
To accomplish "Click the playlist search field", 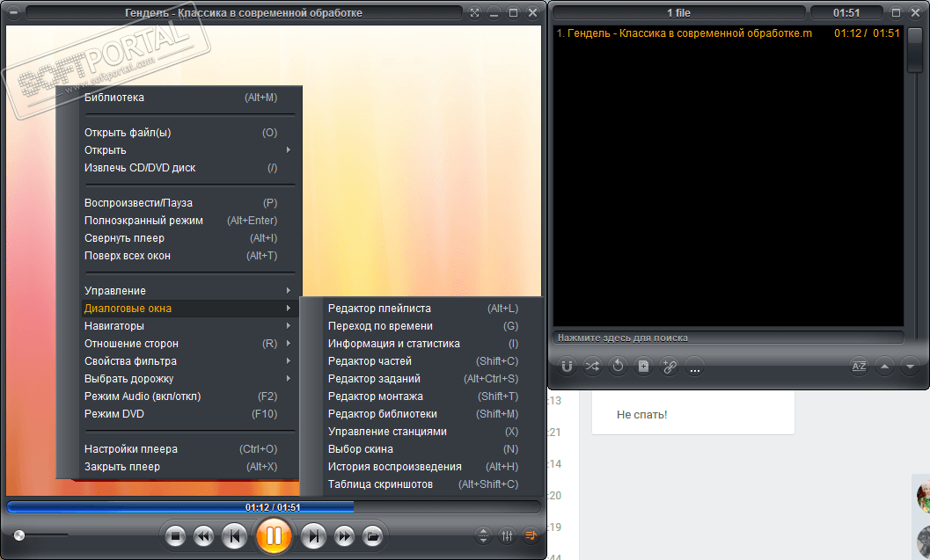I will pos(729,338).
